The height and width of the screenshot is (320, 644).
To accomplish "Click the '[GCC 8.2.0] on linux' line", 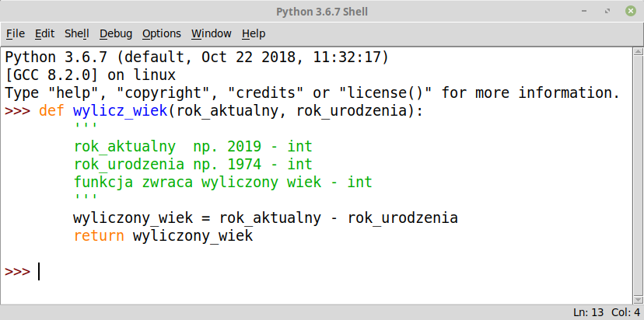I will (x=90, y=75).
